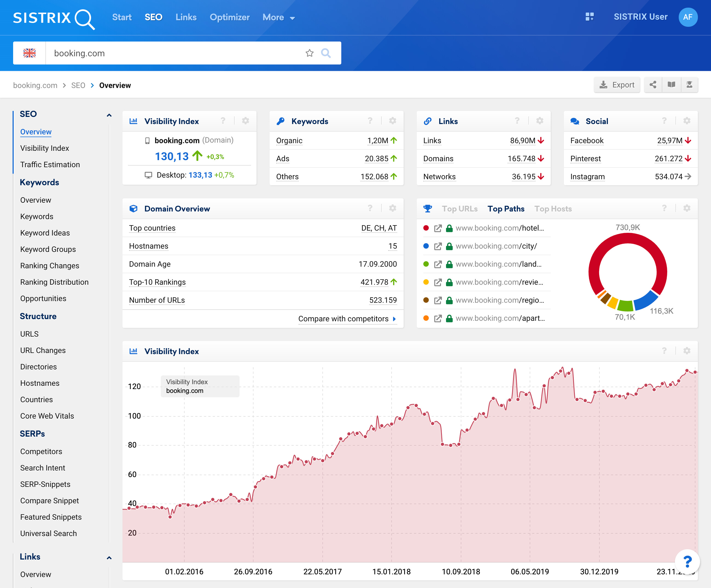Open external link icon for /apart path
The image size is (711, 588).
point(438,318)
